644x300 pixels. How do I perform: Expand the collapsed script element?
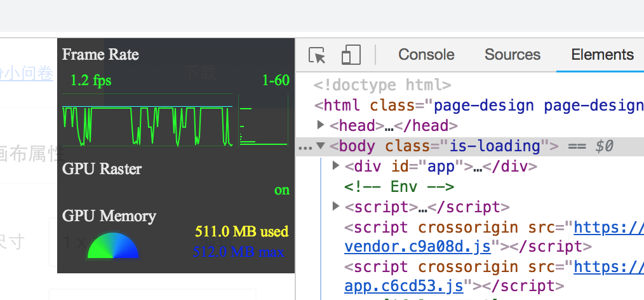(336, 205)
